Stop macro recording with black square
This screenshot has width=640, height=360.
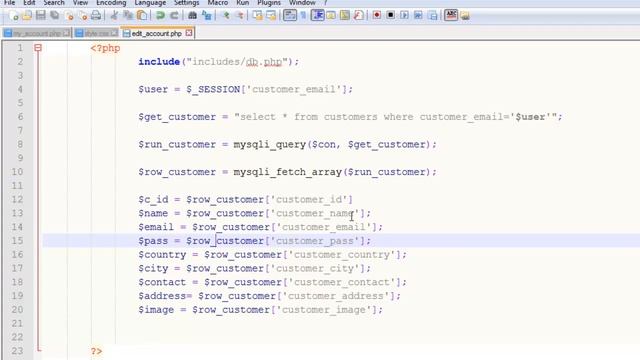(391, 16)
